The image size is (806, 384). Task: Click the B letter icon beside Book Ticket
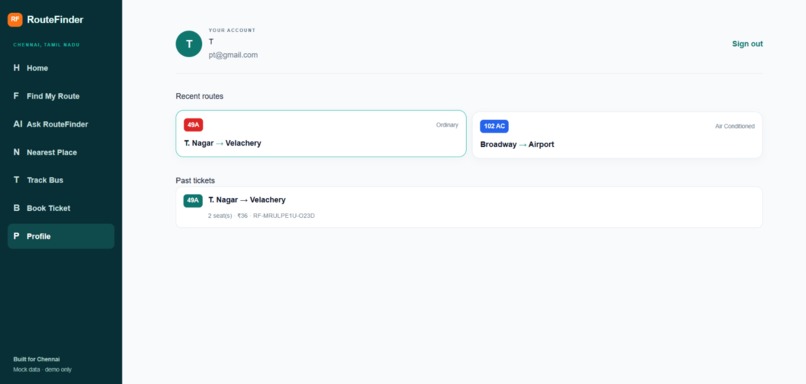(16, 208)
